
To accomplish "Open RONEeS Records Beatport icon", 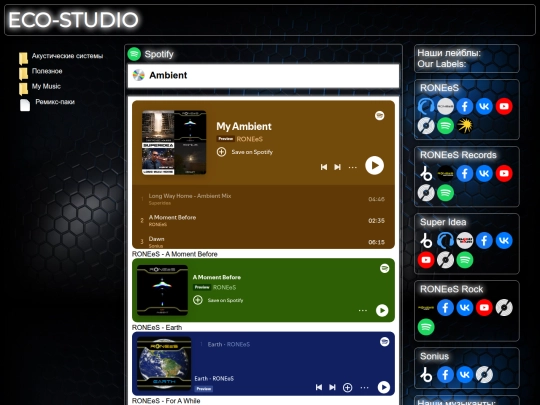I will (x=426, y=174).
